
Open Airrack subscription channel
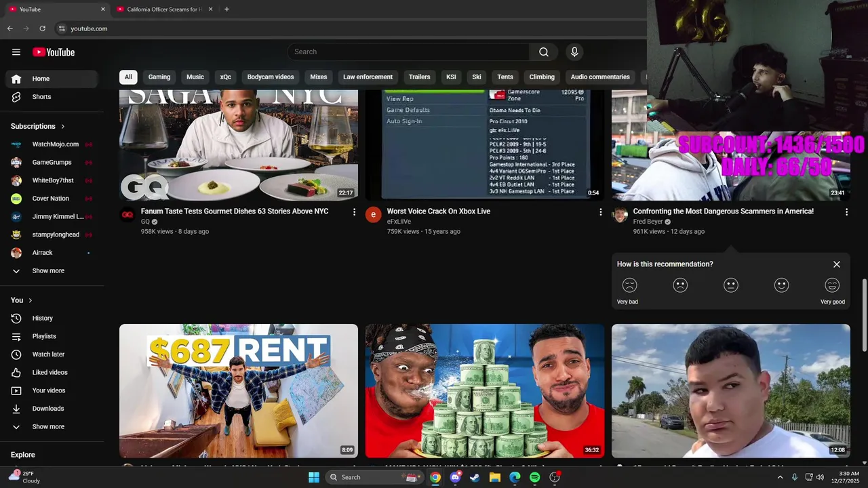coord(52,253)
